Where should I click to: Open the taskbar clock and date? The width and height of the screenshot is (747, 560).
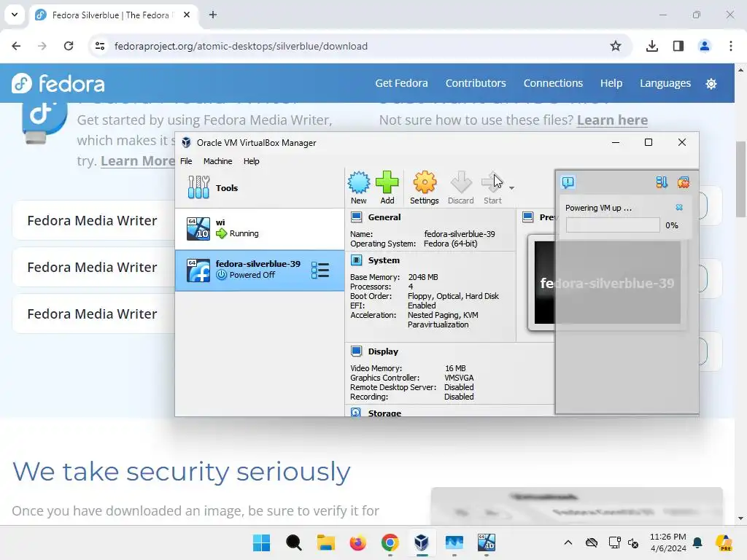668,542
